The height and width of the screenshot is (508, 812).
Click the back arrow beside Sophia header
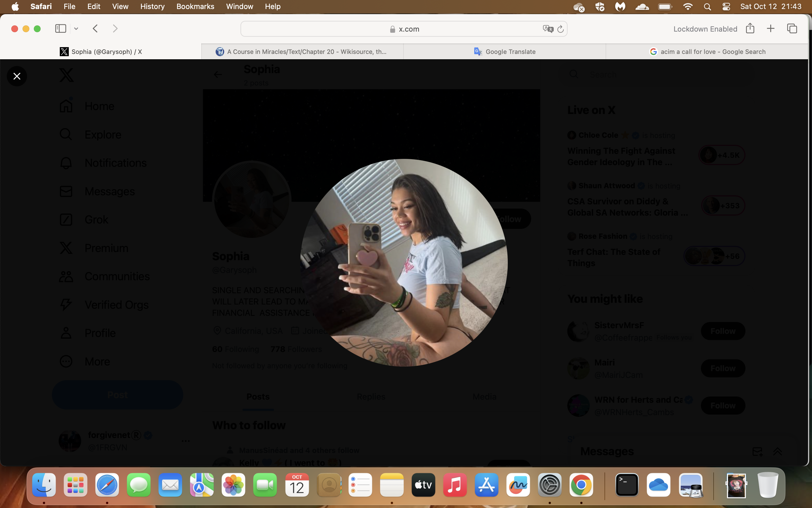click(218, 75)
